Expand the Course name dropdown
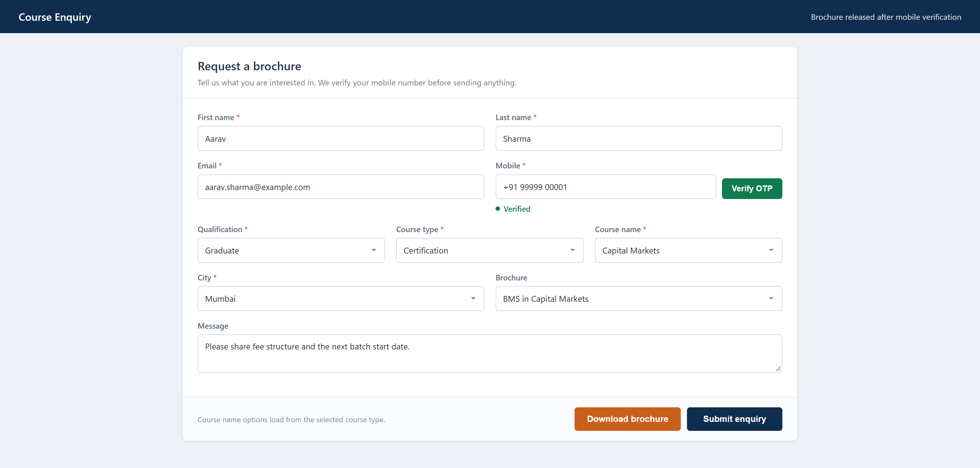The height and width of the screenshot is (468, 980). (x=688, y=250)
